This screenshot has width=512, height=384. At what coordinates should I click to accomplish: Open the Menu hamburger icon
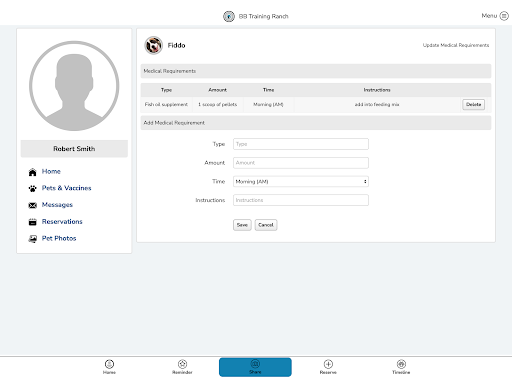tap(504, 16)
